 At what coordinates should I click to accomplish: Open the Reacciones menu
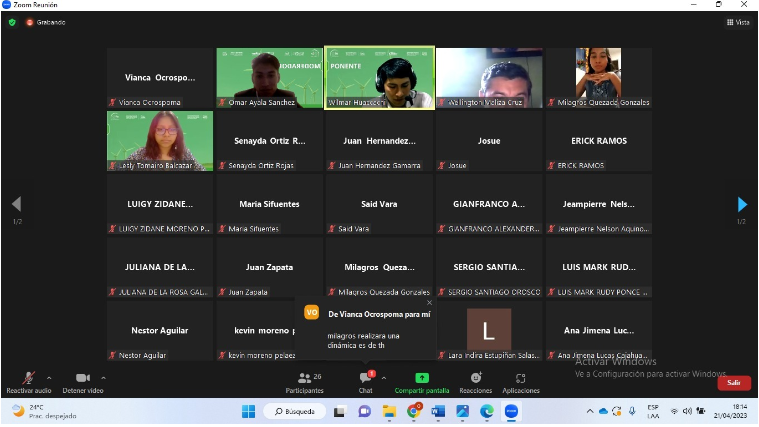click(x=475, y=378)
